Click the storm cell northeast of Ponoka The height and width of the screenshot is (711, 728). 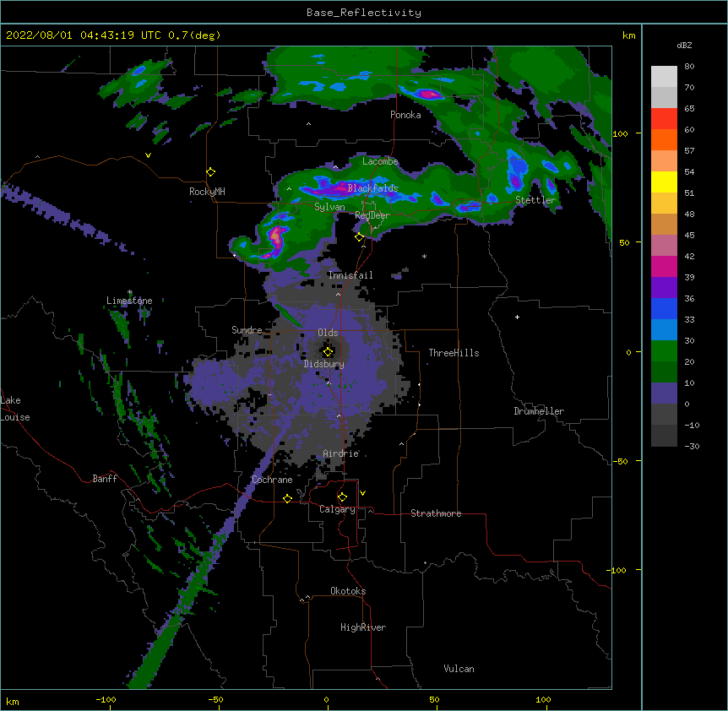tap(430, 95)
